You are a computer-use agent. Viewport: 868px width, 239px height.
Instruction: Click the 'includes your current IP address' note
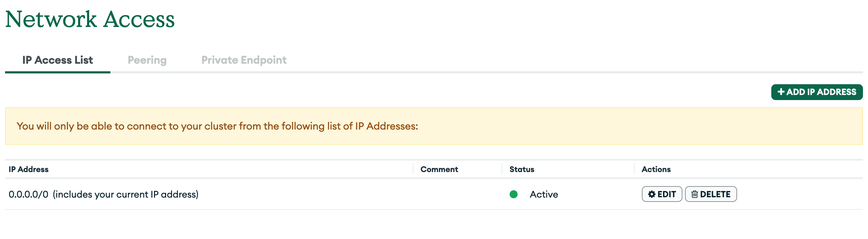coord(125,194)
